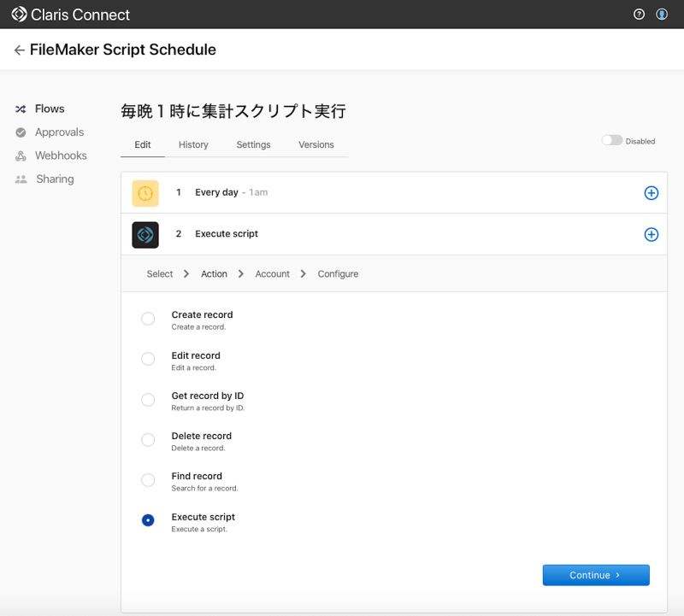Click the 'Search for a record.' description
This screenshot has height=616, width=684.
(x=204, y=488)
